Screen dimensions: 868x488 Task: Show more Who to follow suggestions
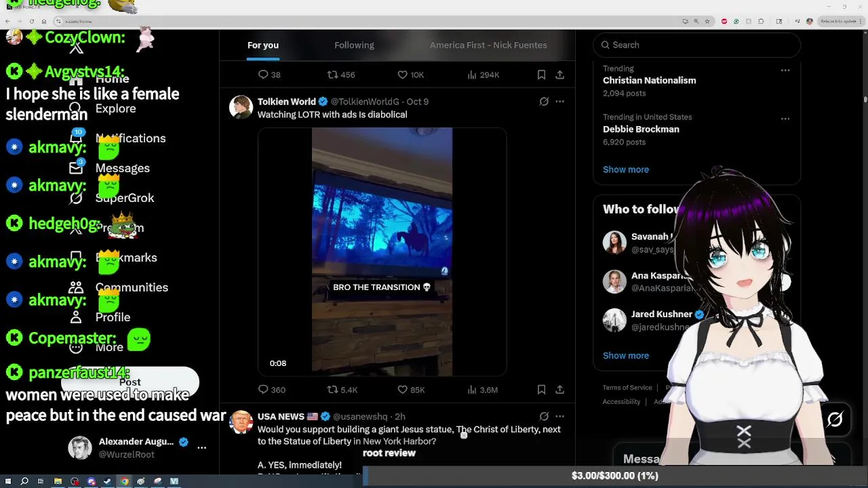626,355
